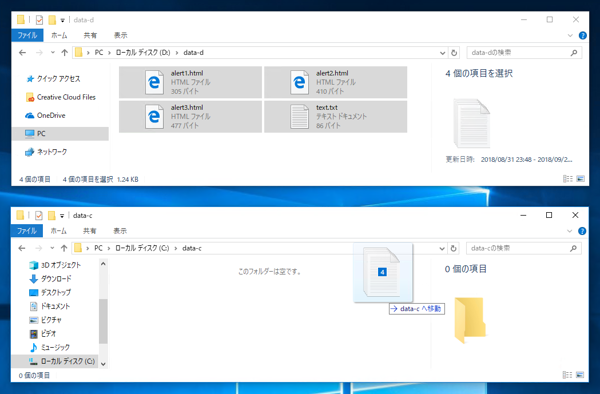Refresh the data-d folder
Image resolution: width=600 pixels, height=394 pixels.
[454, 53]
